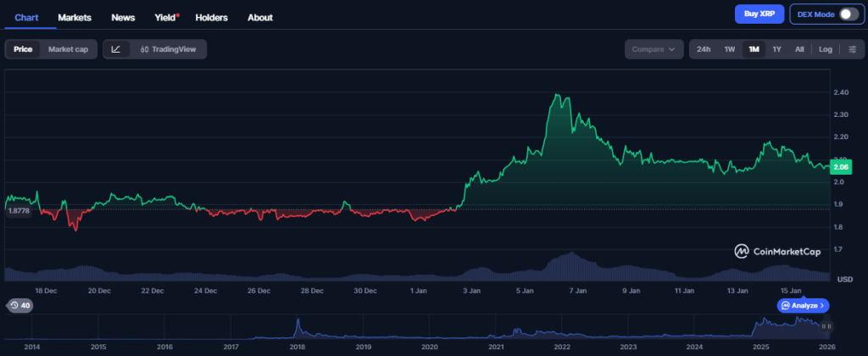This screenshot has width=868, height=356.
Task: Switch to line chart view icon
Action: click(116, 49)
